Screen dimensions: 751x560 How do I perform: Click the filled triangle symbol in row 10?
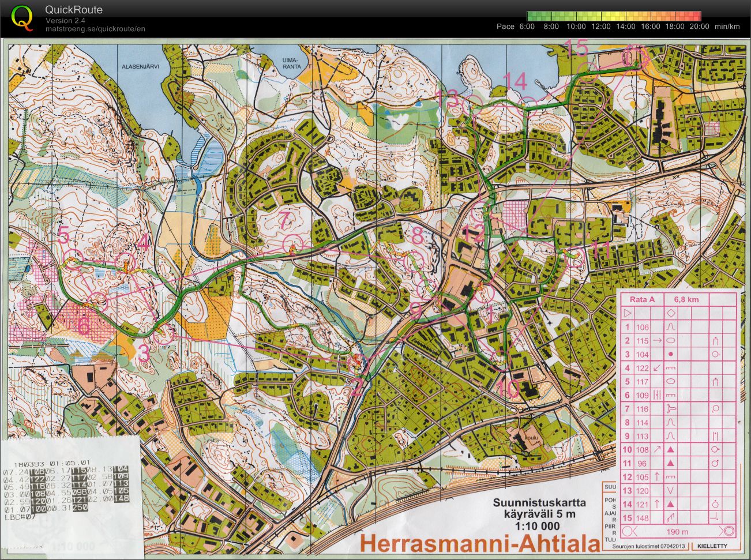(x=671, y=450)
